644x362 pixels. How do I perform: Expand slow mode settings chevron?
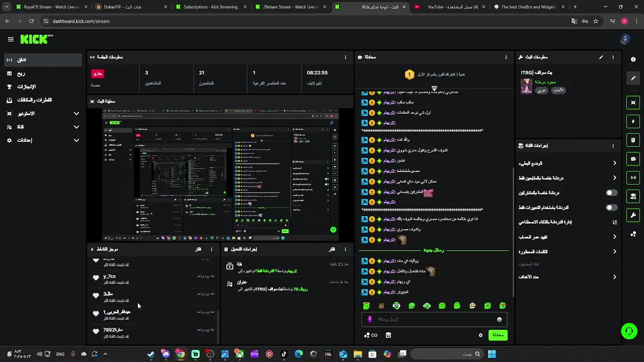tap(614, 163)
